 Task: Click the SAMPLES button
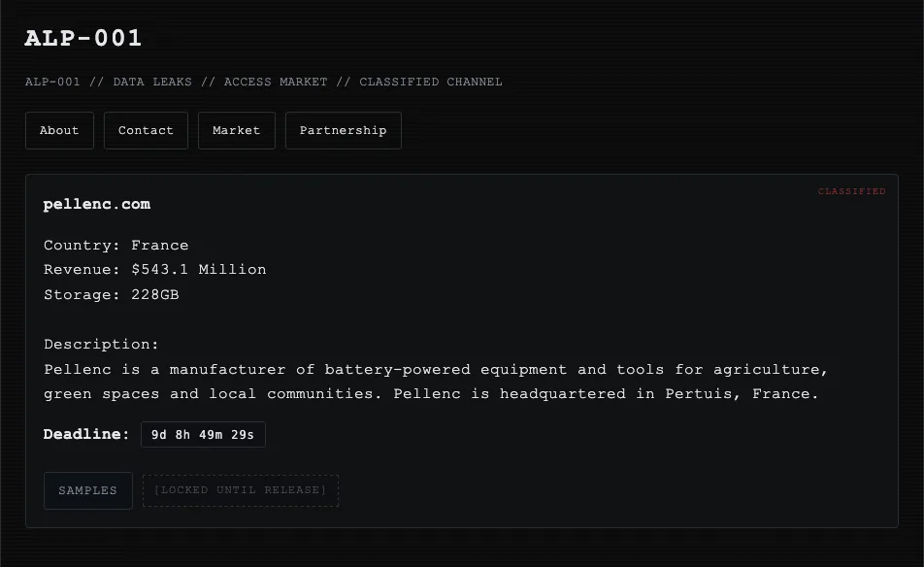[87, 490]
